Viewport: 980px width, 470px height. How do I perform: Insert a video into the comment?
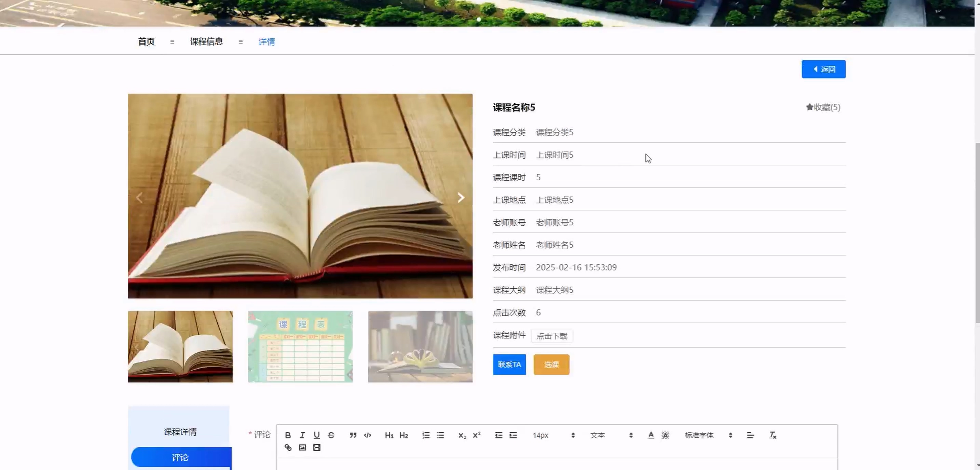(x=316, y=447)
